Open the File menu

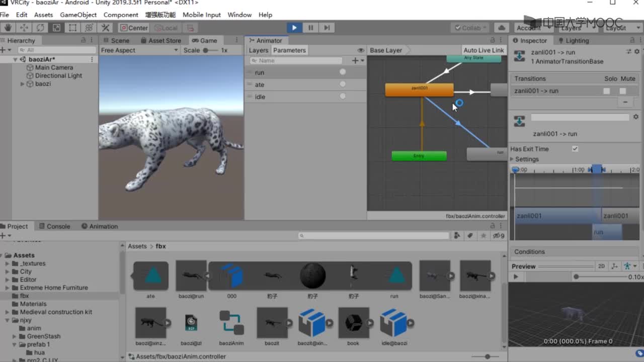click(x=5, y=15)
